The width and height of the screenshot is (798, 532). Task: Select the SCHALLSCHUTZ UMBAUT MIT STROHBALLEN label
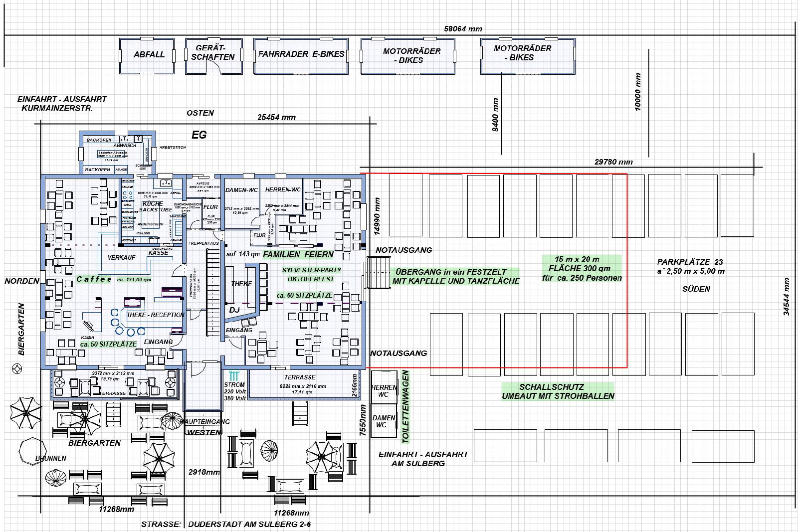[x=558, y=391]
